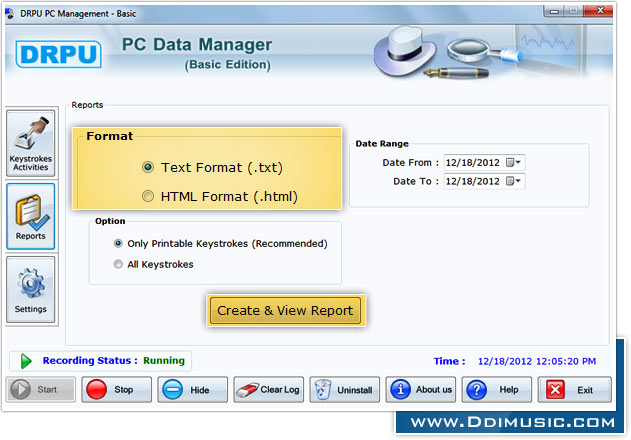Clear the log with eraser button
Viewport: 631px width, 440px height.
(x=268, y=389)
